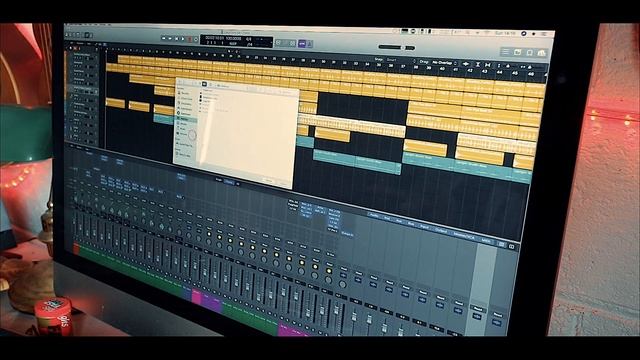Click bar 40 on the ruler
The height and width of the screenshot is (360, 640).
pyautogui.click(x=442, y=69)
